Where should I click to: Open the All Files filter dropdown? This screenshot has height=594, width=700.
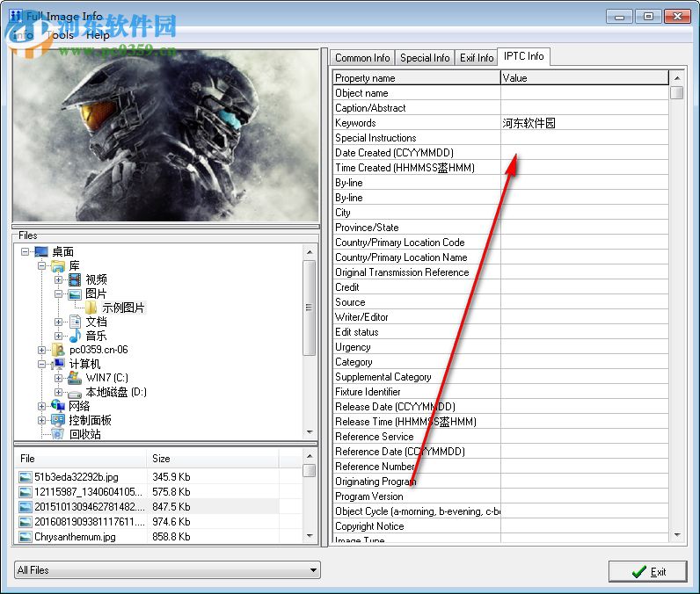(x=313, y=570)
